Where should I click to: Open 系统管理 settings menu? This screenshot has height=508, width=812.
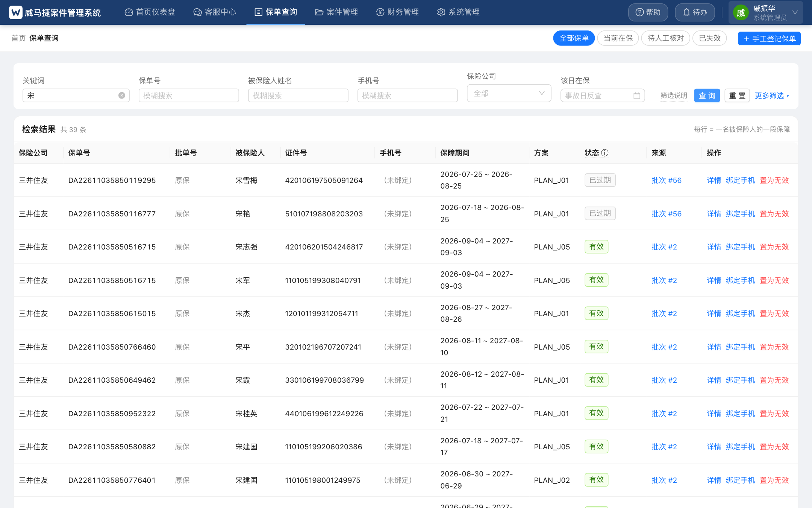(x=458, y=12)
